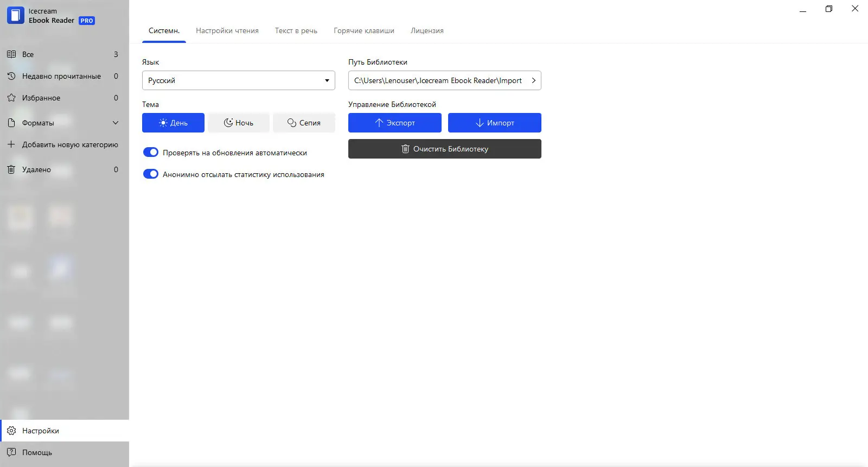The width and height of the screenshot is (868, 467).
Task: Click the Настройки label in the sidebar
Action: tap(41, 431)
